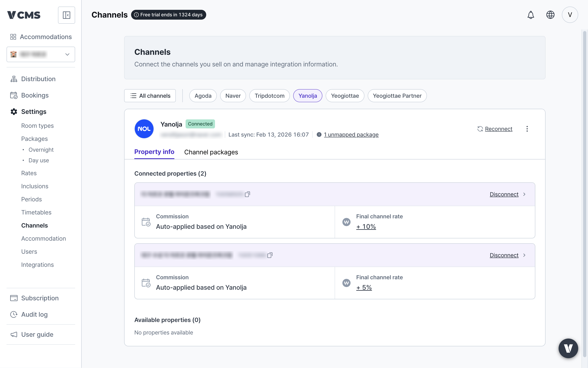This screenshot has width=588, height=368.
Task: Copy the second connected property ID
Action: [270, 255]
